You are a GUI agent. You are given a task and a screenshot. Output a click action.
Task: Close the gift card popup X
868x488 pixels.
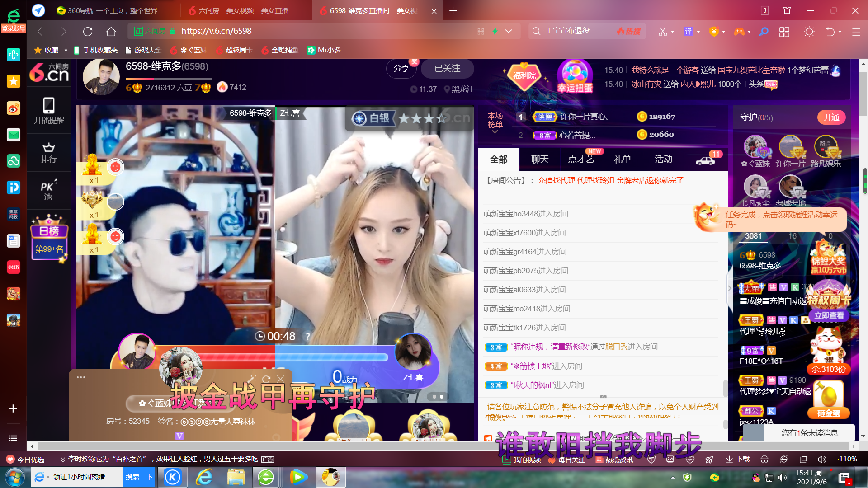coord(280,379)
